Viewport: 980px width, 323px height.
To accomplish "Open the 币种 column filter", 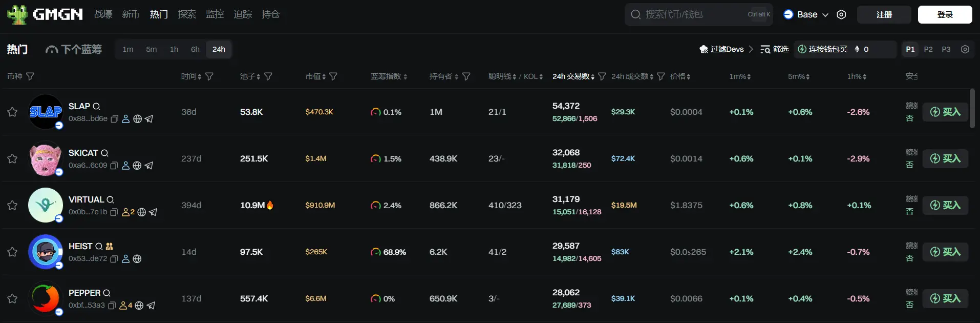I will (x=30, y=76).
